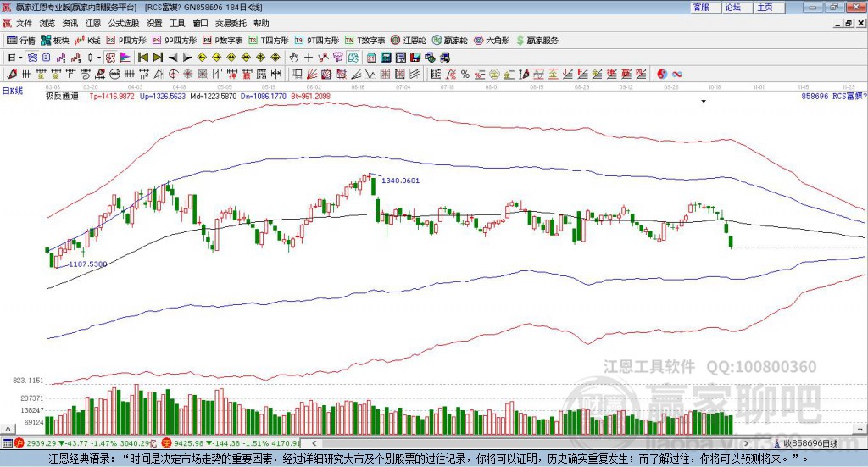Open the 公式选股 menu

[124, 23]
